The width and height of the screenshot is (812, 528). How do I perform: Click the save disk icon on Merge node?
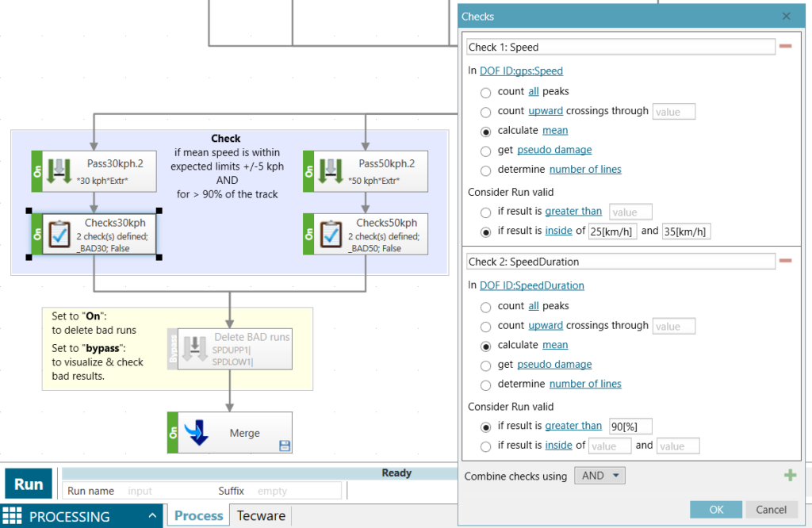coord(284,446)
